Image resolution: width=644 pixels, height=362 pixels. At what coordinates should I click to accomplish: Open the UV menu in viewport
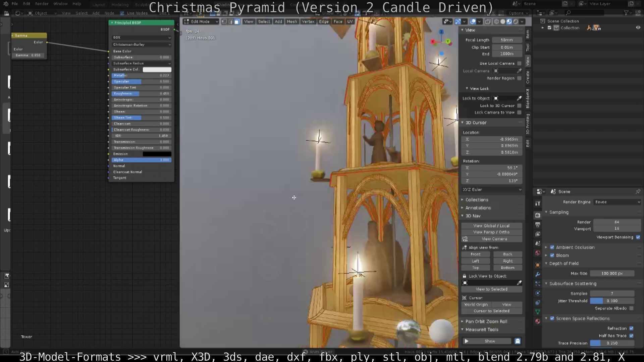[x=350, y=21]
